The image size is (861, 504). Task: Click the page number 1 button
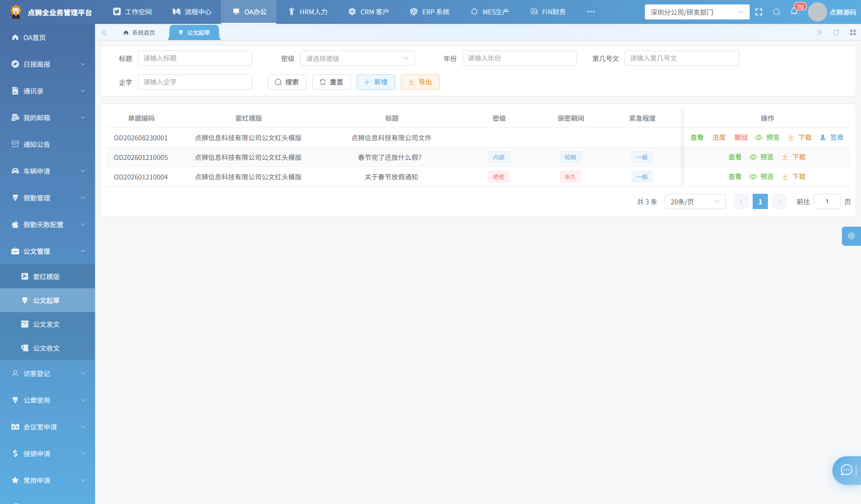(760, 201)
